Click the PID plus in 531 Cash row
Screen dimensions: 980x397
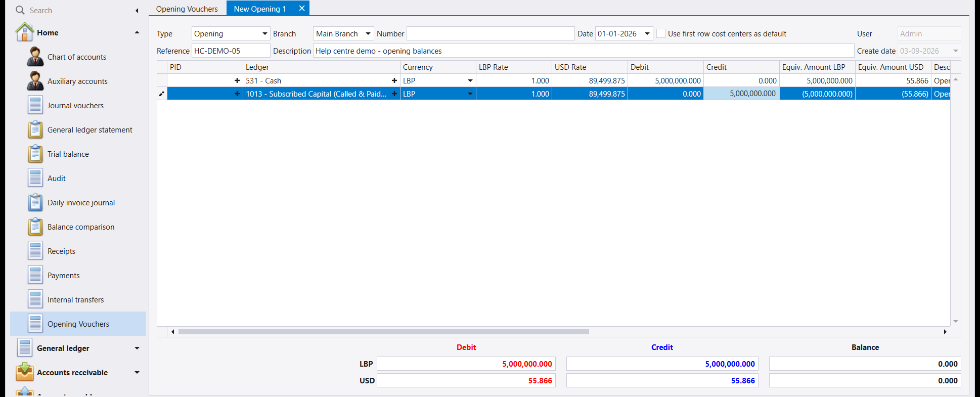pyautogui.click(x=237, y=80)
